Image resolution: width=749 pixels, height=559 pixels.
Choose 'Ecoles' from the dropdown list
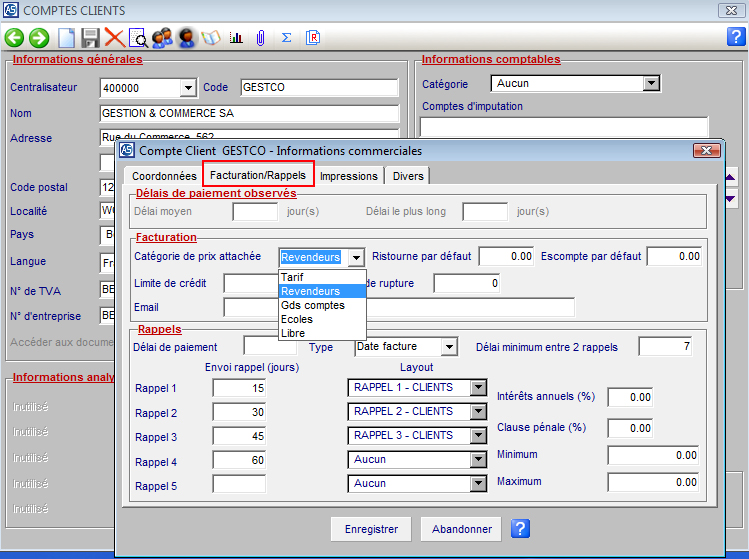[x=297, y=319]
